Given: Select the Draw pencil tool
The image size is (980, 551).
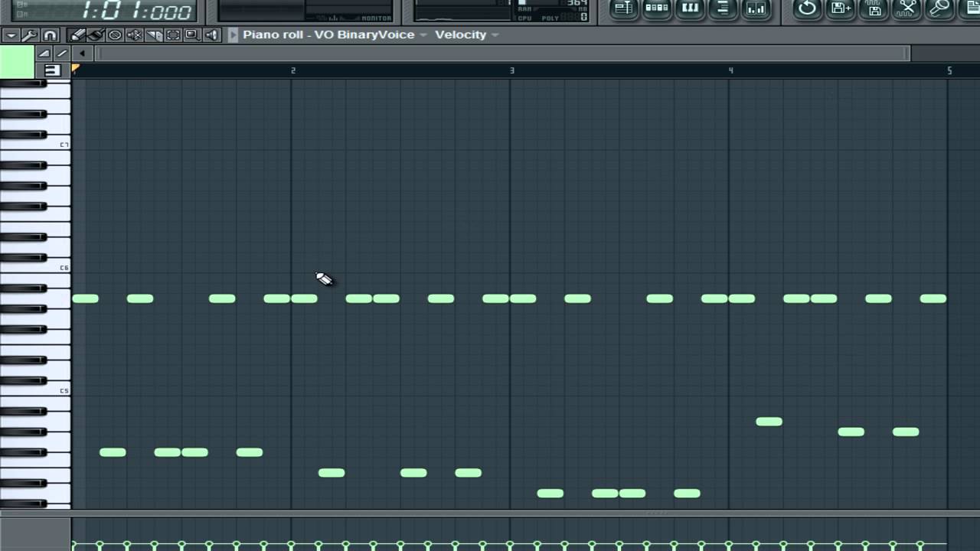Looking at the screenshot, I should [x=77, y=35].
